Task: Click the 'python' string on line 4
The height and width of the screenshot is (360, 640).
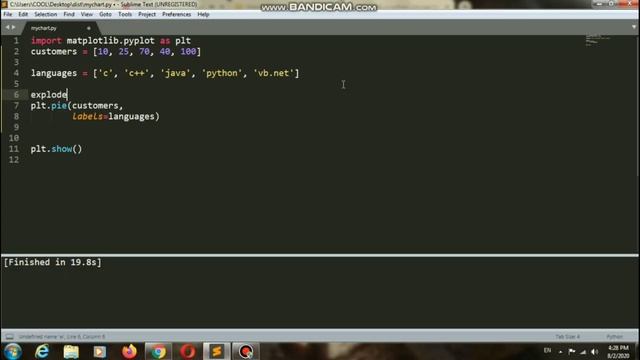Action: (x=222, y=73)
